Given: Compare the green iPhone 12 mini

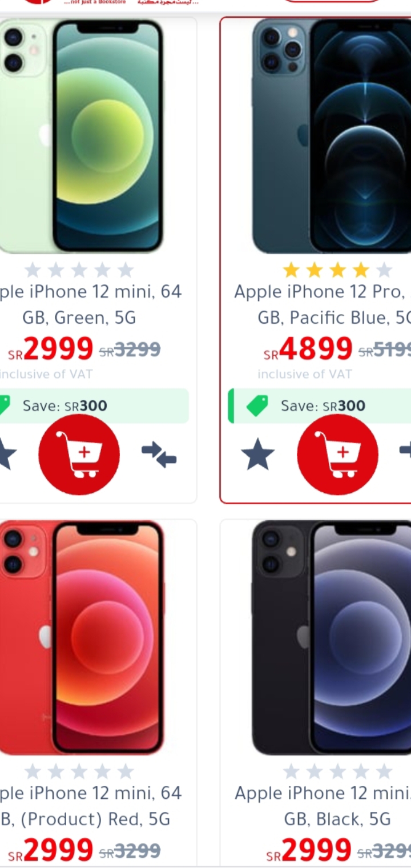Looking at the screenshot, I should pyautogui.click(x=159, y=455).
